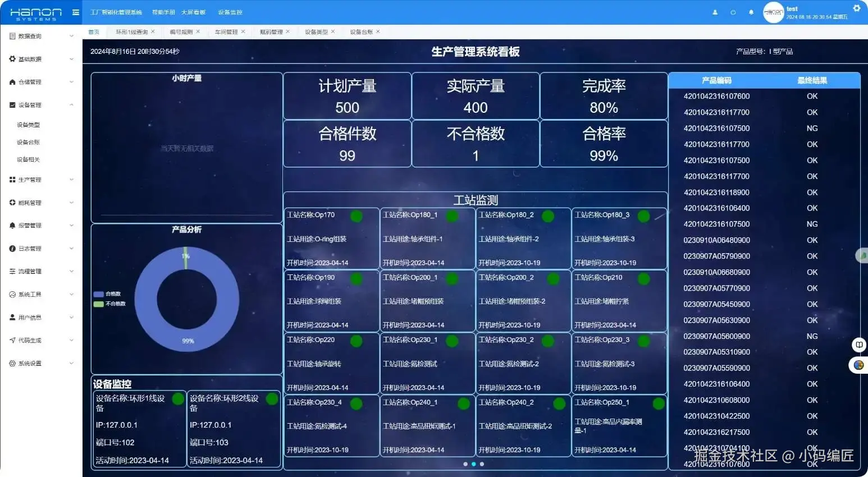Screen dimensions: 868x477
Task: Click the 系统设置 gear icon in sidebar
Action: coord(12,363)
